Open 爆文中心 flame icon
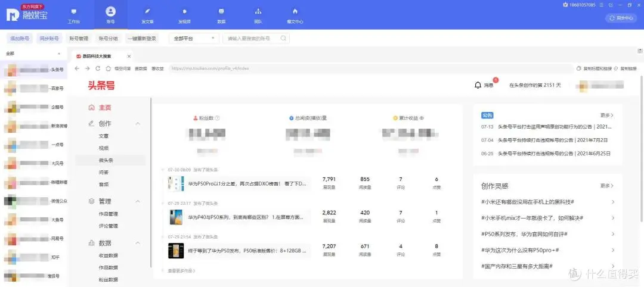Screen dimensions: 644x287 tap(295, 11)
